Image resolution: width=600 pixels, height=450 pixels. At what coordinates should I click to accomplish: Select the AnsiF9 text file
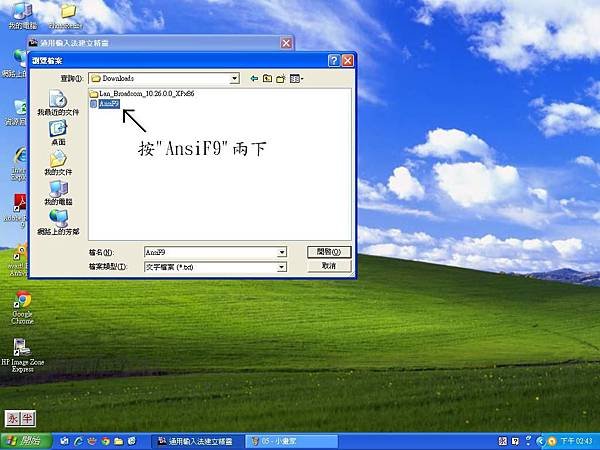105,104
